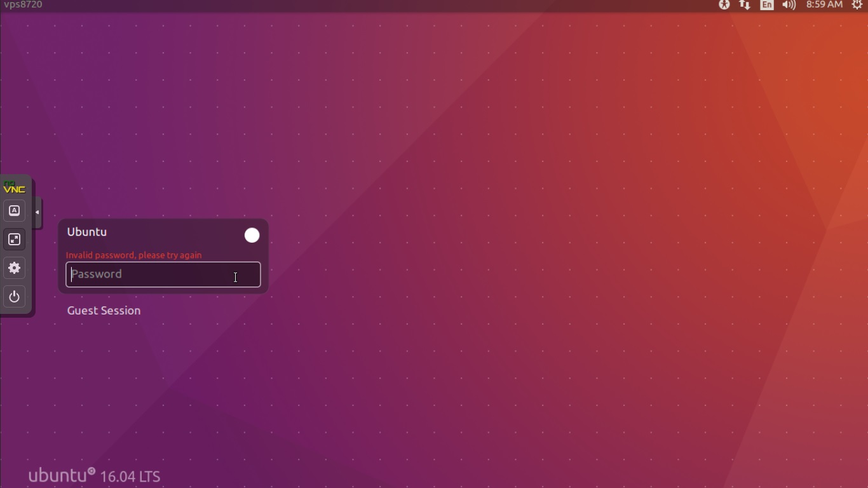Open the system power gear menu
Screen dimensions: 868x488
click(857, 5)
